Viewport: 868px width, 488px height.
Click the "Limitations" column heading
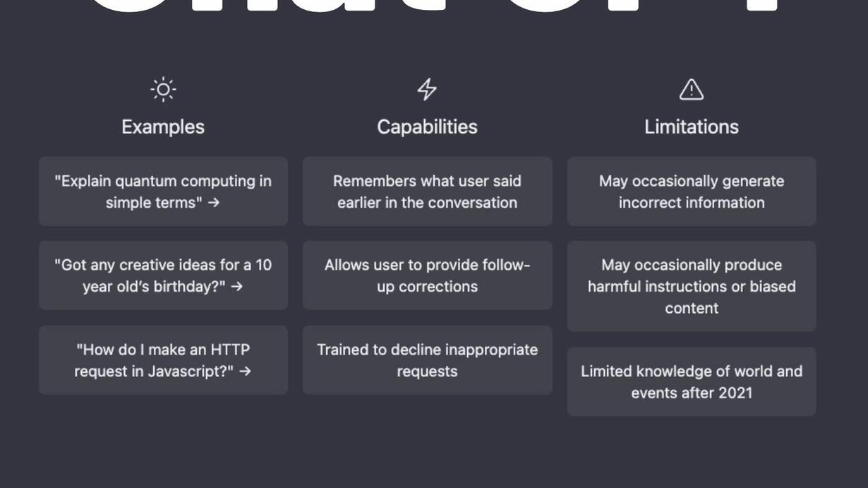coord(692,127)
